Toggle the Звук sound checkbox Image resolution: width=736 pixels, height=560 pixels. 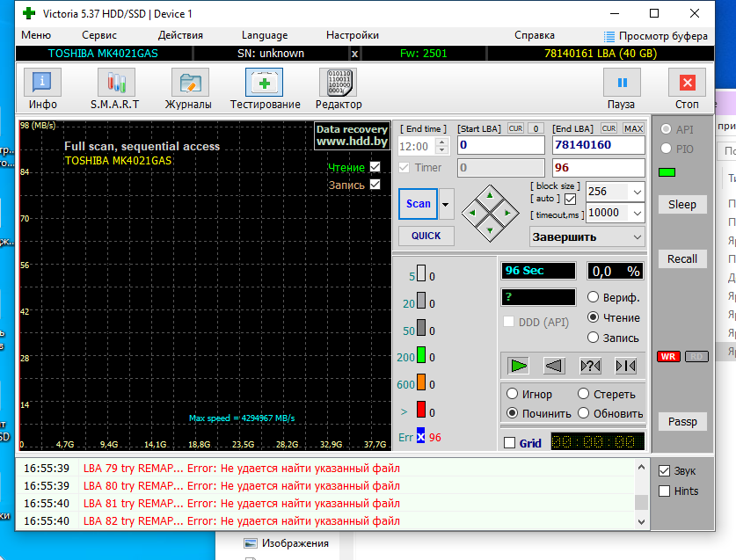pyautogui.click(x=664, y=471)
